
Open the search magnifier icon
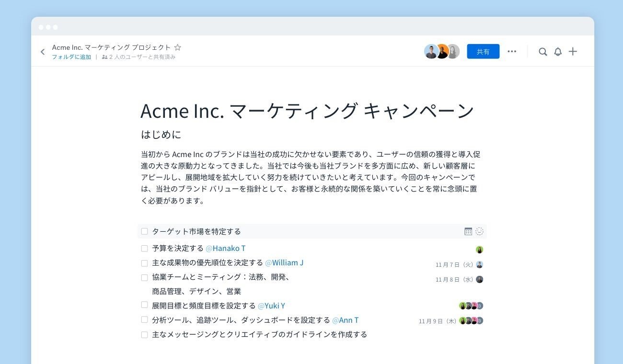[x=542, y=52]
